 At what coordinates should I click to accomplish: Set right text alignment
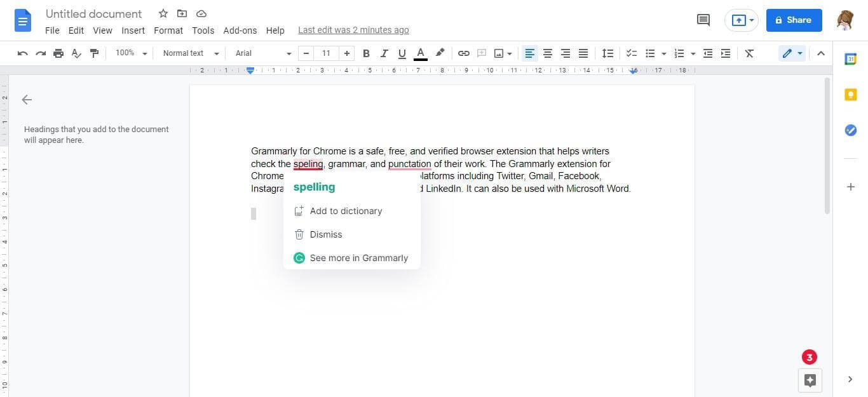566,53
